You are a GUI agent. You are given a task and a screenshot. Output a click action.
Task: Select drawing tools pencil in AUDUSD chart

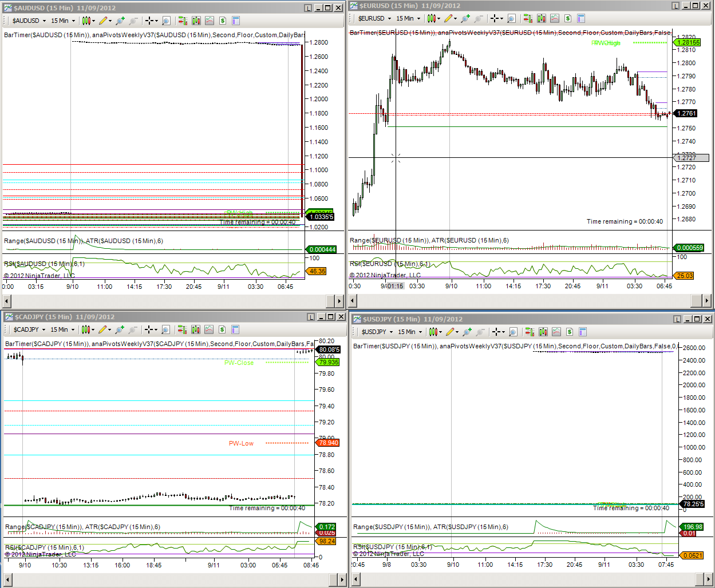[103, 21]
